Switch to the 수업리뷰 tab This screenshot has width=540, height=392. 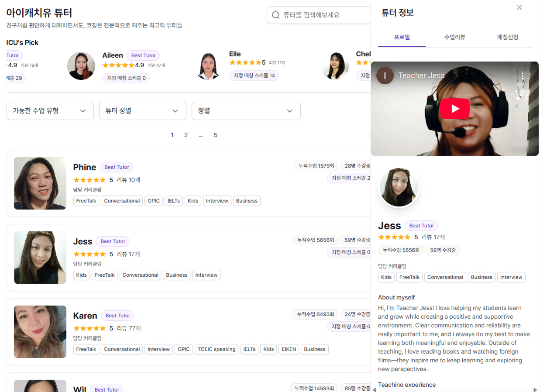(x=454, y=37)
